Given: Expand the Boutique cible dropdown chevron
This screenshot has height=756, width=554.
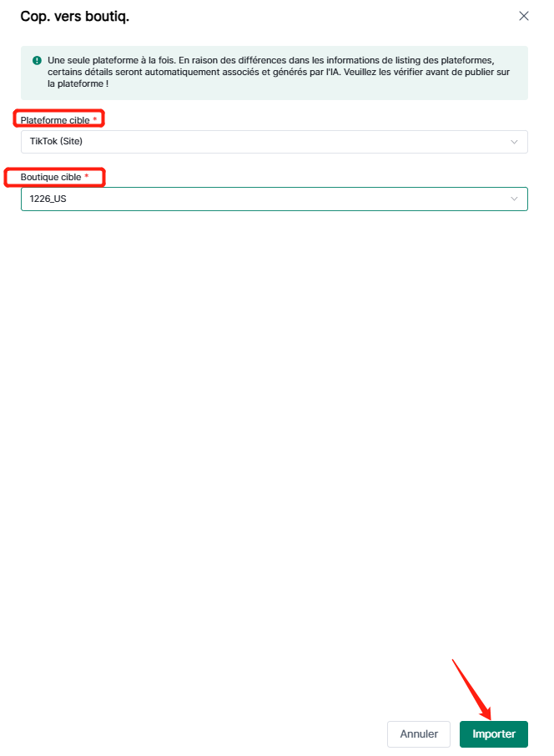Looking at the screenshot, I should 514,199.
